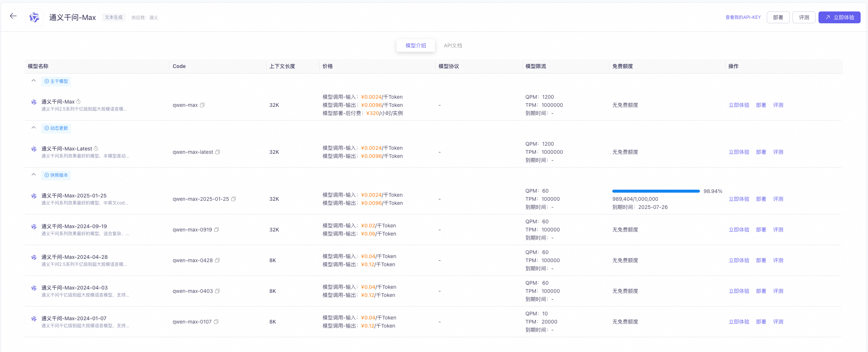Image resolution: width=868 pixels, height=352 pixels.
Task: Collapse the 快照版本 group
Action: click(34, 175)
